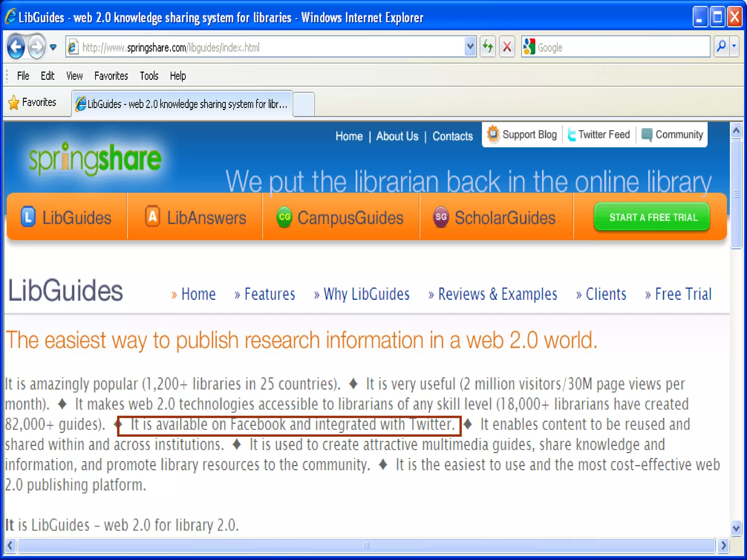Click the green CampusGuides CG icon
Viewport: 747px width, 560px height.
click(x=284, y=217)
